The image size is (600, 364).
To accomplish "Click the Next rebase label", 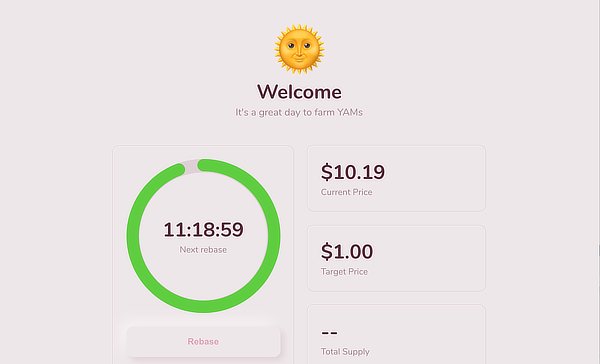I will click(203, 250).
